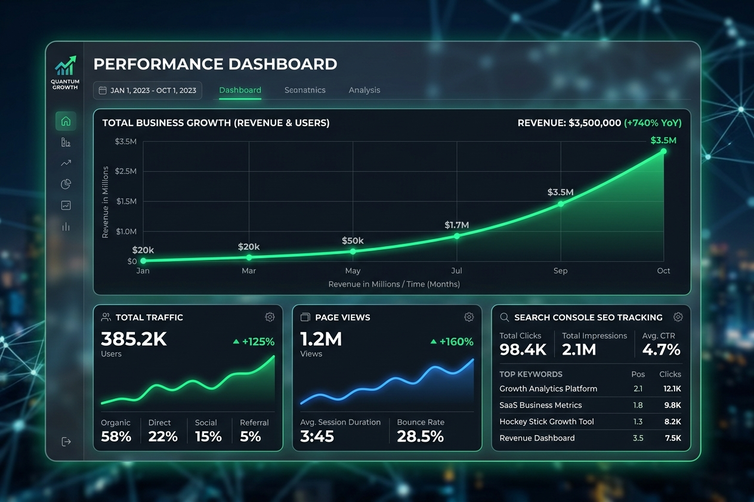The image size is (754, 502).
Task: Click the Social 15% value
Action: coord(208,437)
